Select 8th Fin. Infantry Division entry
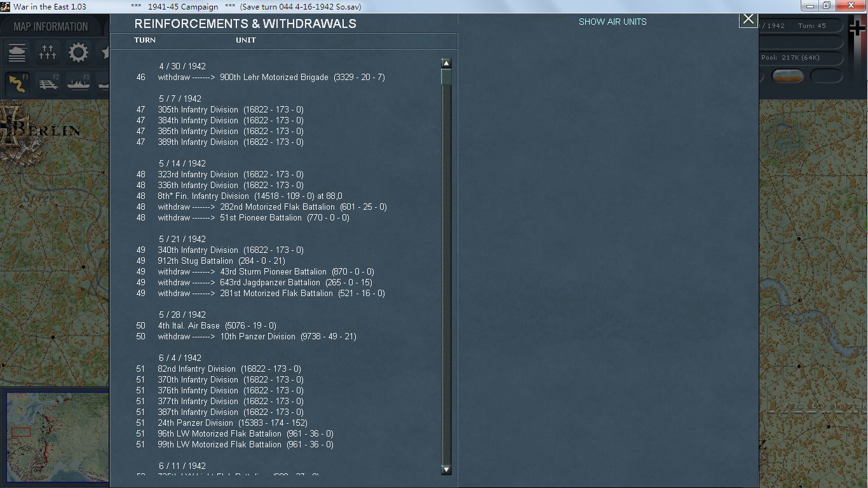Screen dimensions: 868x488 pyautogui.click(x=250, y=196)
